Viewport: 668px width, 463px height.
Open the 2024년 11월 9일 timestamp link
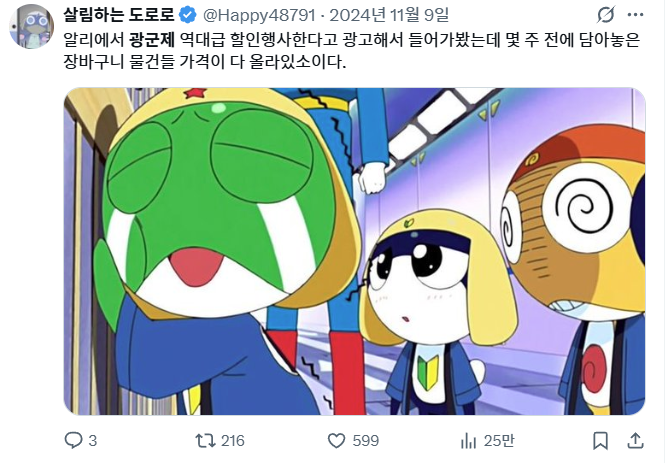click(x=389, y=15)
